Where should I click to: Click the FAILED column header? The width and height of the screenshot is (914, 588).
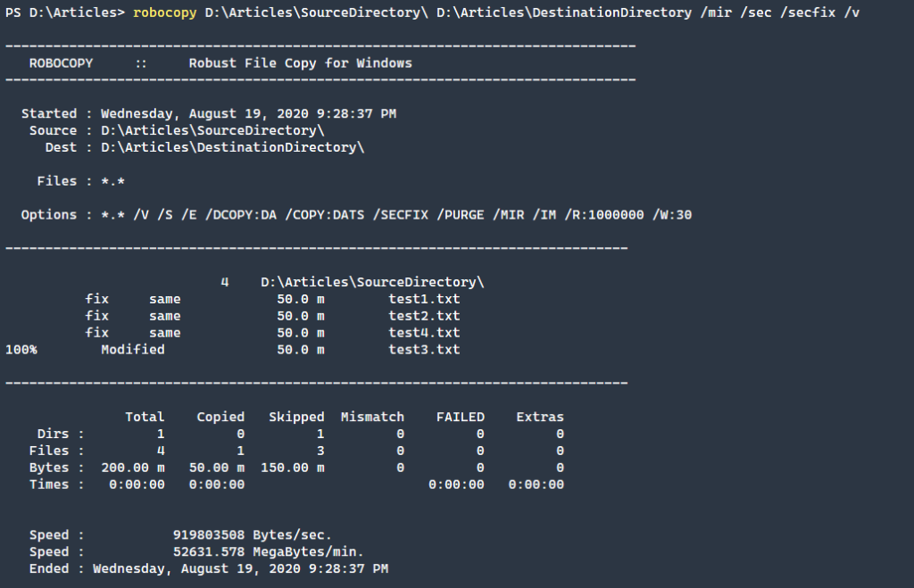tap(461, 416)
